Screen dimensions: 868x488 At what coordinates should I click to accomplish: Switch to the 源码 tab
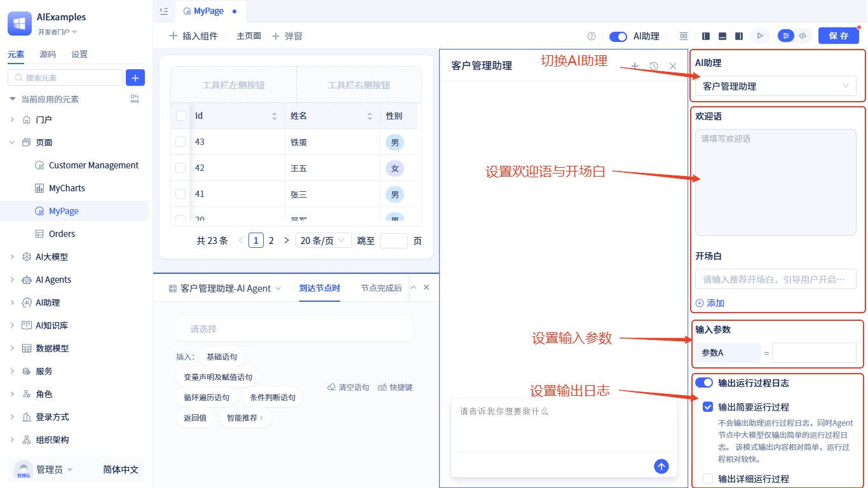[47, 55]
